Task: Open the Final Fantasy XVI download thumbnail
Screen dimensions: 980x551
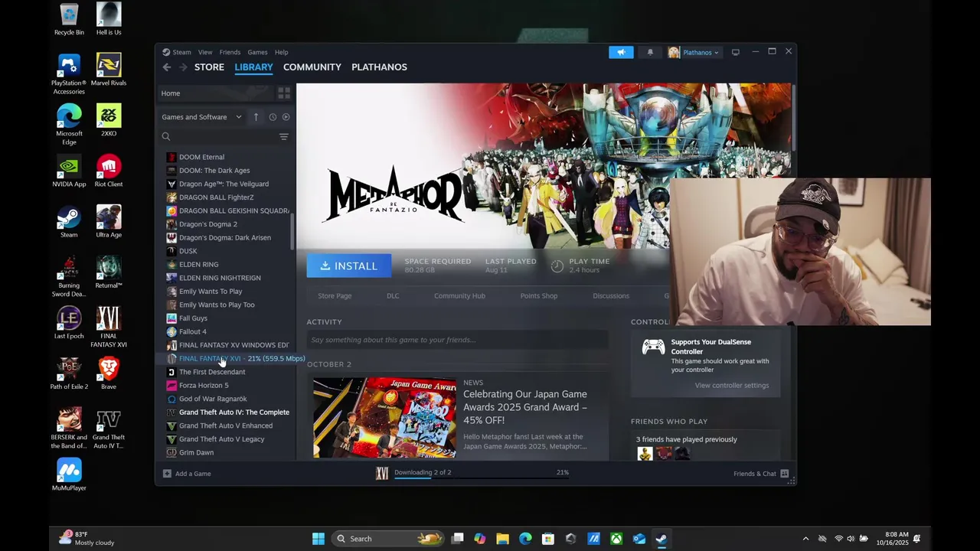Action: click(x=382, y=474)
